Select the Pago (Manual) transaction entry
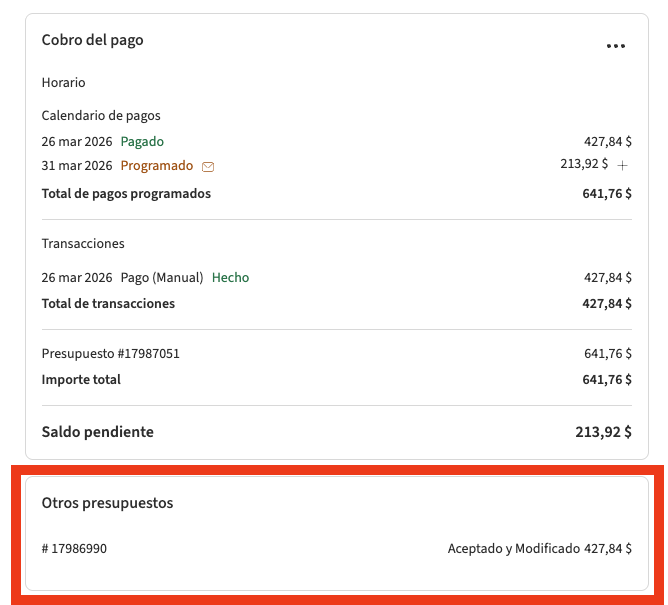 coord(162,277)
